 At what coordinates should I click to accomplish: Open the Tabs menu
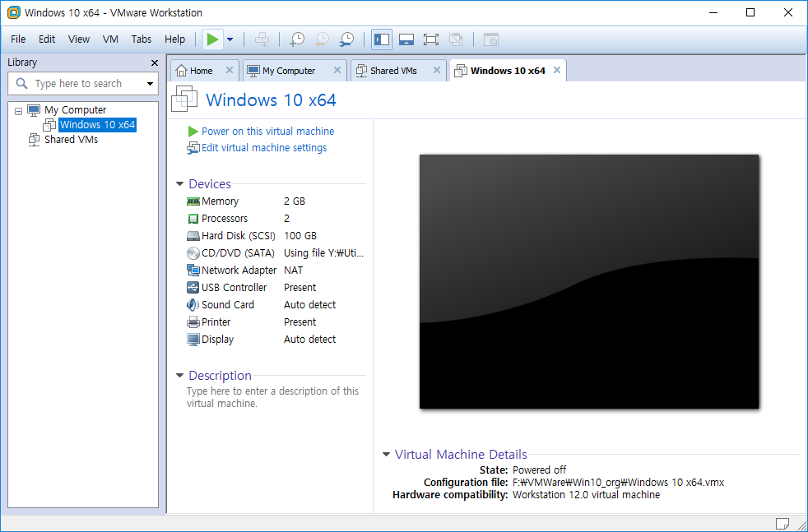point(142,39)
